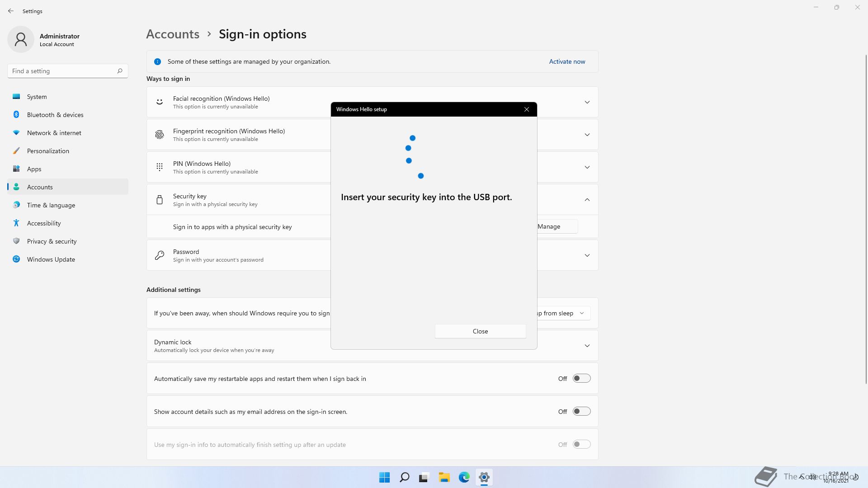Viewport: 868px width, 488px height.
Task: Click the blue info icon in organization banner
Action: (x=157, y=61)
